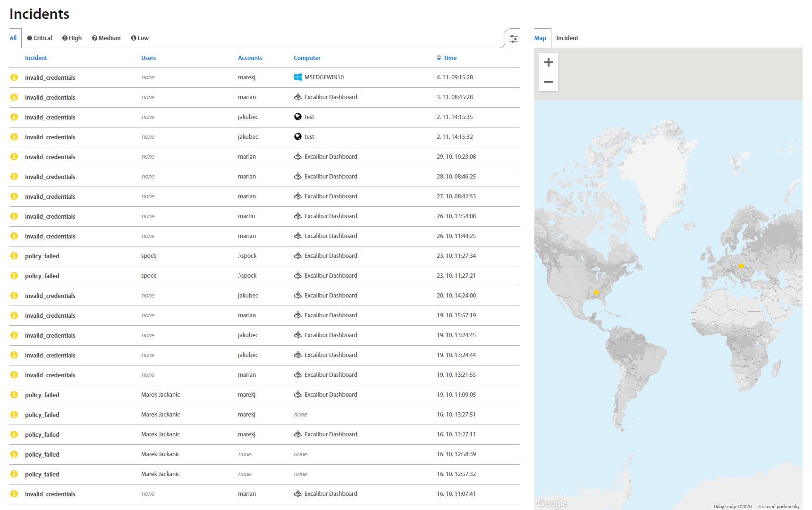Viewport: 812px width, 510px height.
Task: Show only Medium severity incidents
Action: click(106, 38)
